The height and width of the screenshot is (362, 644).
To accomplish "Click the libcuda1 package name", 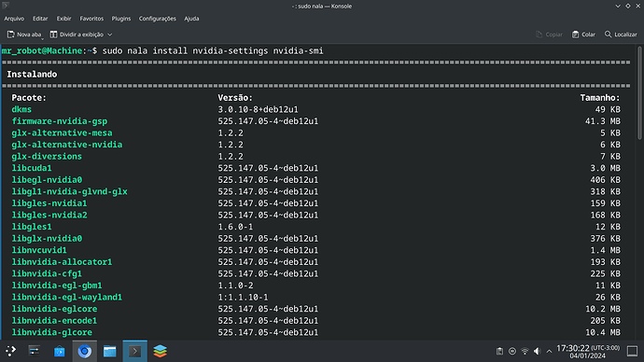I will [x=32, y=168].
